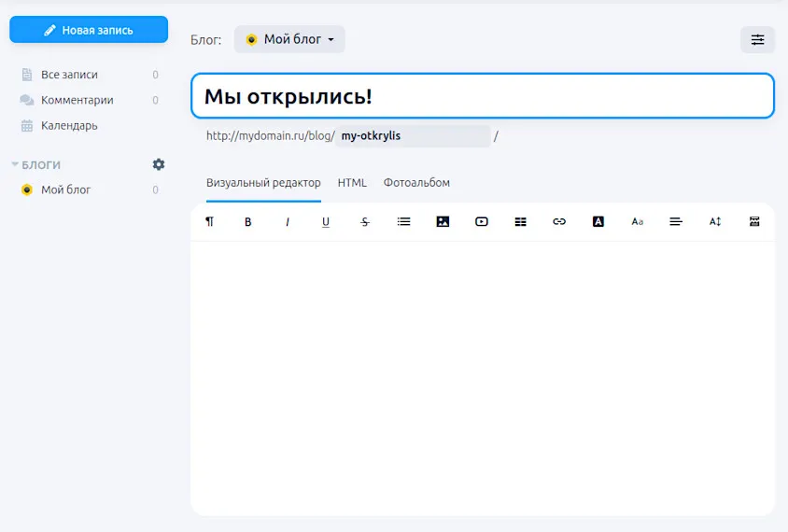This screenshot has width=788, height=532.
Task: Edit the URL slug my-otkrylis field
Action: click(x=413, y=136)
